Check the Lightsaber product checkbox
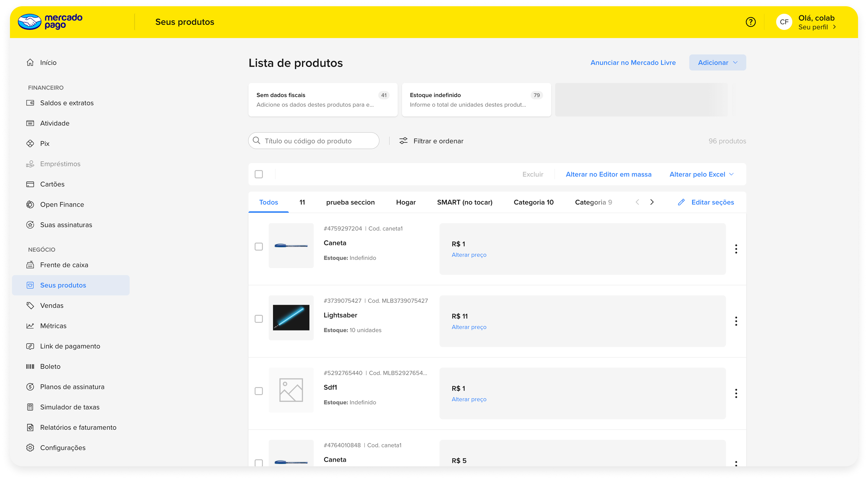 258,319
